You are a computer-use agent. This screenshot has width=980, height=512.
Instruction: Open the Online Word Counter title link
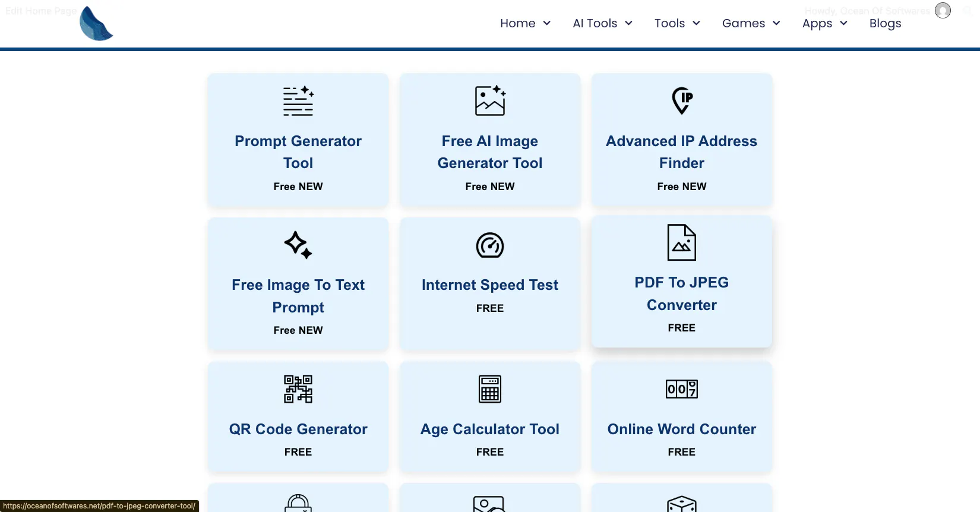pyautogui.click(x=682, y=429)
